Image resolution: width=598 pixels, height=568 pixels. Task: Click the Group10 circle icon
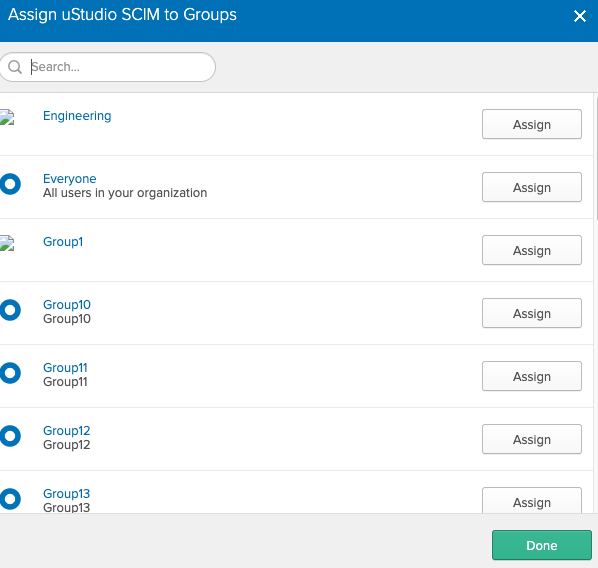(10, 310)
